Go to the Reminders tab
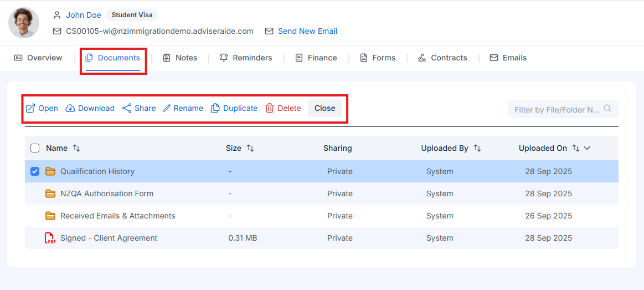The height and width of the screenshot is (290, 644). (246, 58)
